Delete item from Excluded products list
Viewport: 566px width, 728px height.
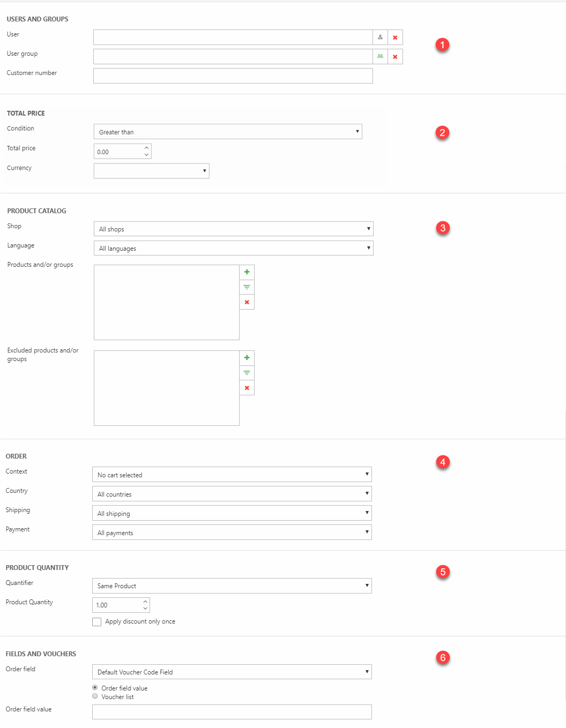pos(247,388)
